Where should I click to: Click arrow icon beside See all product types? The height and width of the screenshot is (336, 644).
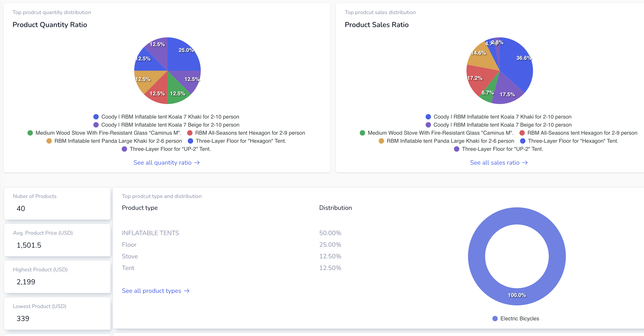click(186, 291)
